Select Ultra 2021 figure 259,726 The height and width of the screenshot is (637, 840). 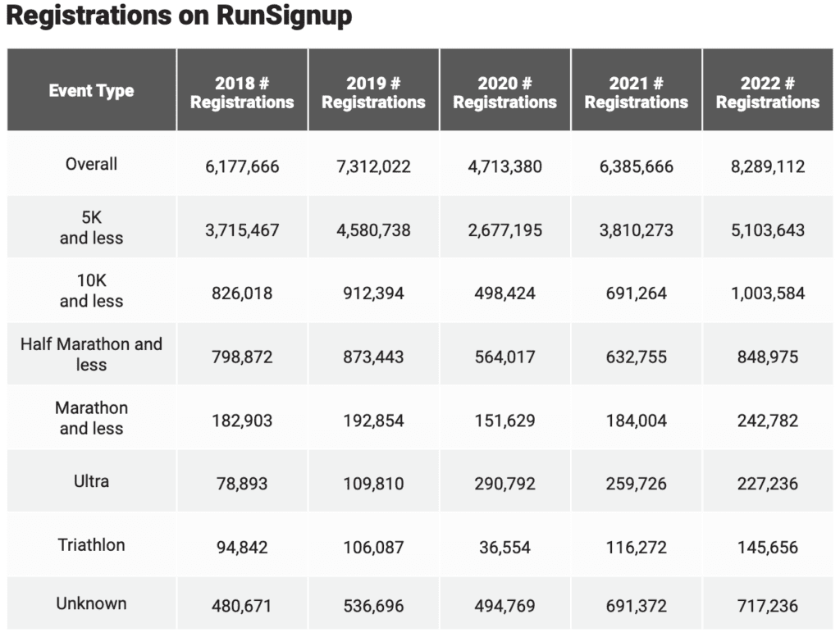coord(637,484)
